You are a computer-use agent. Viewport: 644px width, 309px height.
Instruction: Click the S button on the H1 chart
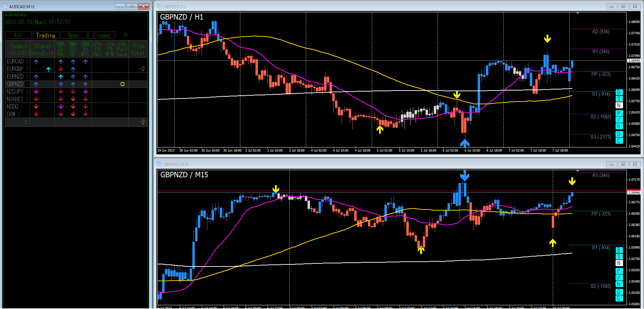coord(619,99)
